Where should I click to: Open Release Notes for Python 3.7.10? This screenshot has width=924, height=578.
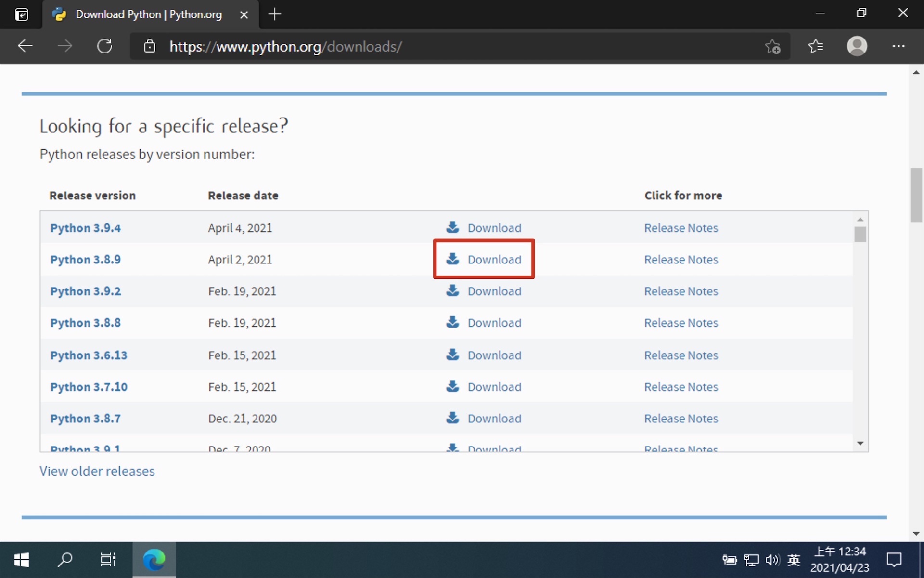pyautogui.click(x=681, y=387)
